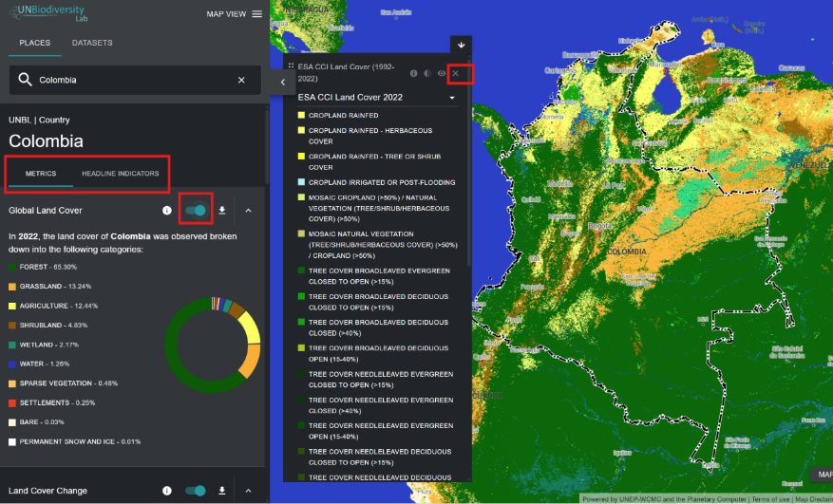Switch to the Datasets tab

pos(92,43)
